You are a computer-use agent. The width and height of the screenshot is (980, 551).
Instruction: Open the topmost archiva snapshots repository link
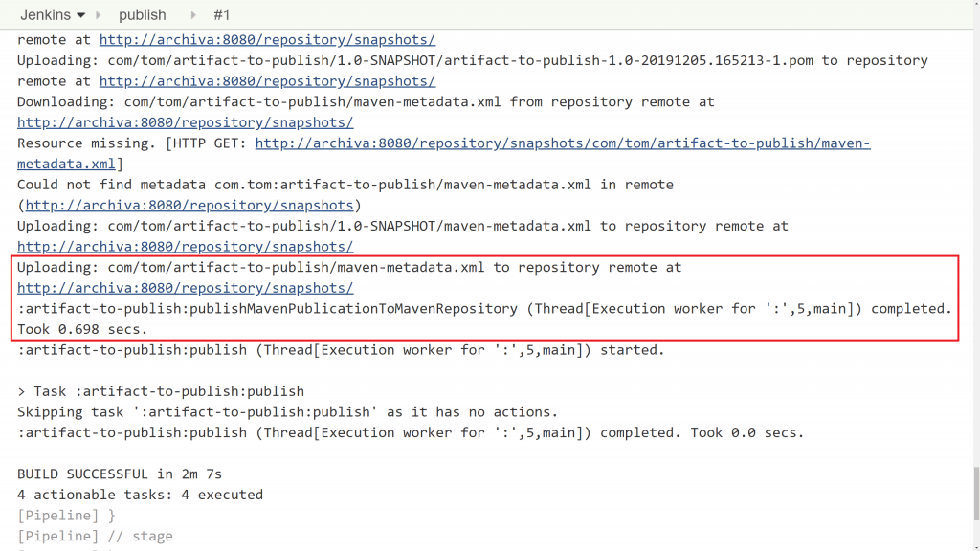tap(267, 40)
